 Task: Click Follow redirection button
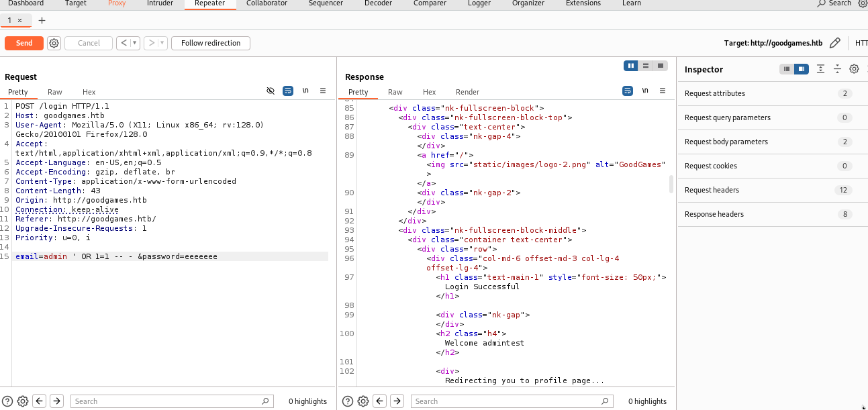pos(211,43)
